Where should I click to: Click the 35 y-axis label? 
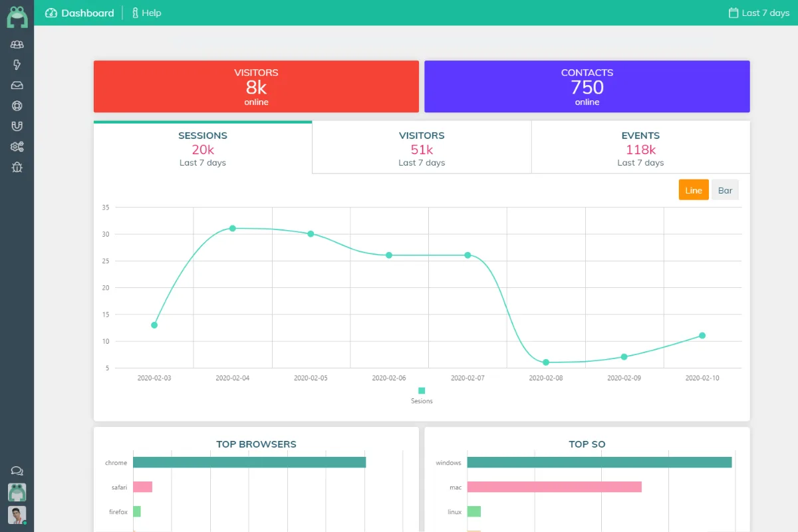106,207
